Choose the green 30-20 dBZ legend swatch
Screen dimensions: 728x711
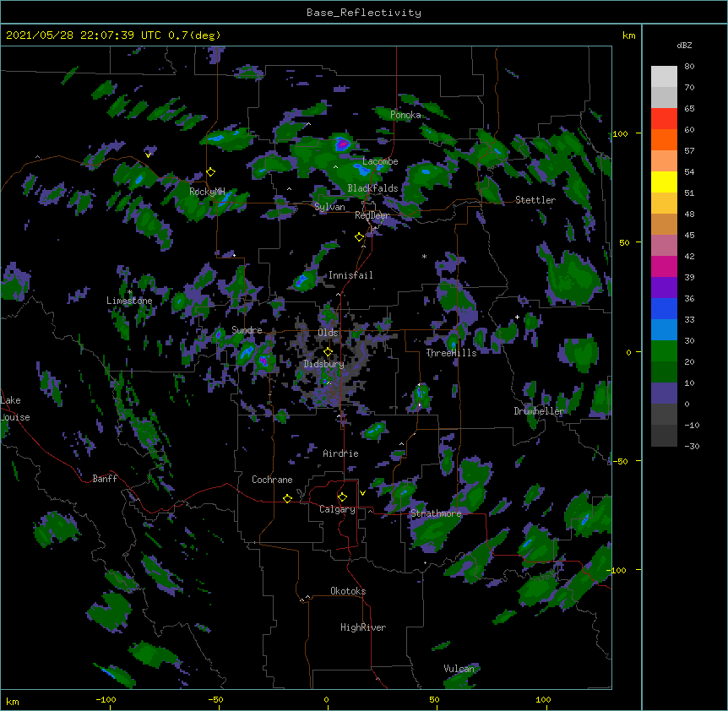tap(664, 351)
